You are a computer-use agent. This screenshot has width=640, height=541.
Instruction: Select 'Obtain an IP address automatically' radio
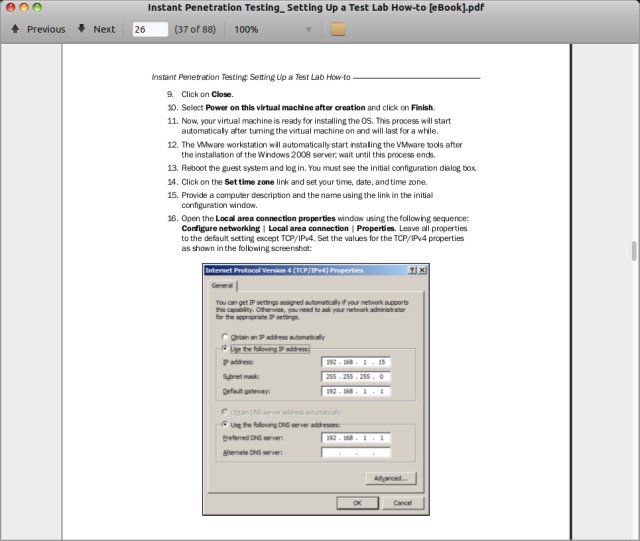point(225,337)
